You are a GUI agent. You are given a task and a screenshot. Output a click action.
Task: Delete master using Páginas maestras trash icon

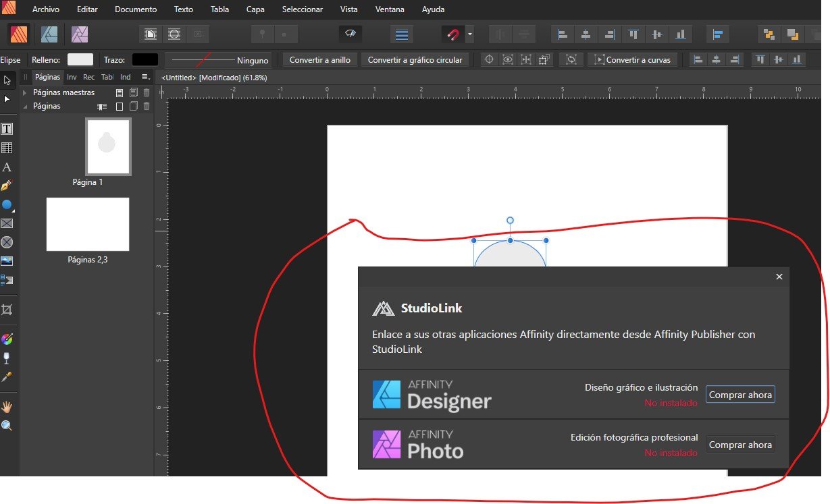pos(147,92)
